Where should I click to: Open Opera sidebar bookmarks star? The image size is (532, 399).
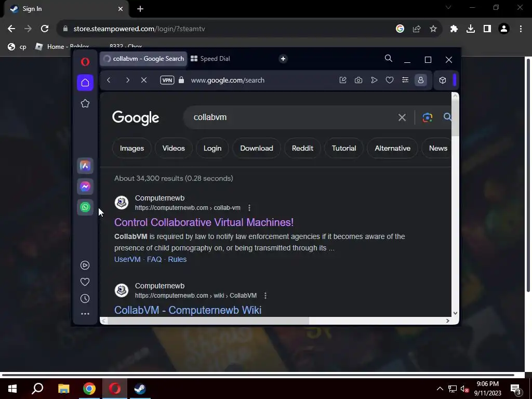pos(85,103)
